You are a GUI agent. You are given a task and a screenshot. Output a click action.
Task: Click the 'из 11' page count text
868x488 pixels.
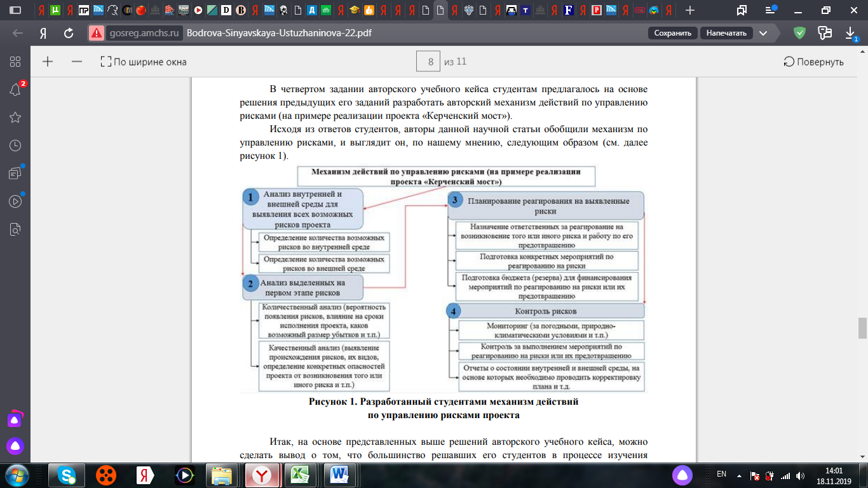click(x=456, y=62)
